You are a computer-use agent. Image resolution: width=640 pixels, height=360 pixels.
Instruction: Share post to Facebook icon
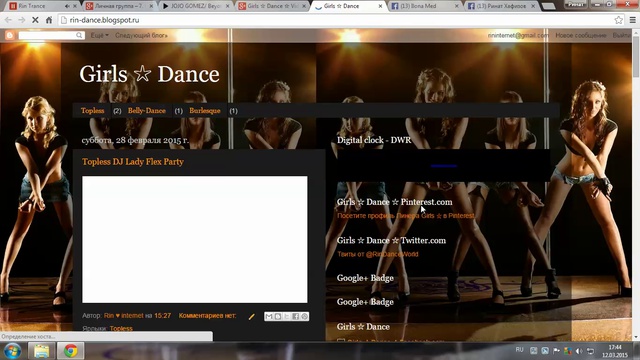[x=296, y=316]
